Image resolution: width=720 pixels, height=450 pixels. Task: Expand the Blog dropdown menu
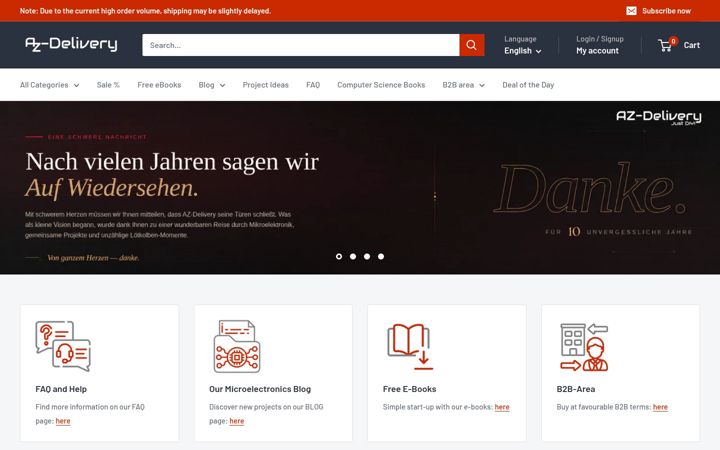(212, 85)
